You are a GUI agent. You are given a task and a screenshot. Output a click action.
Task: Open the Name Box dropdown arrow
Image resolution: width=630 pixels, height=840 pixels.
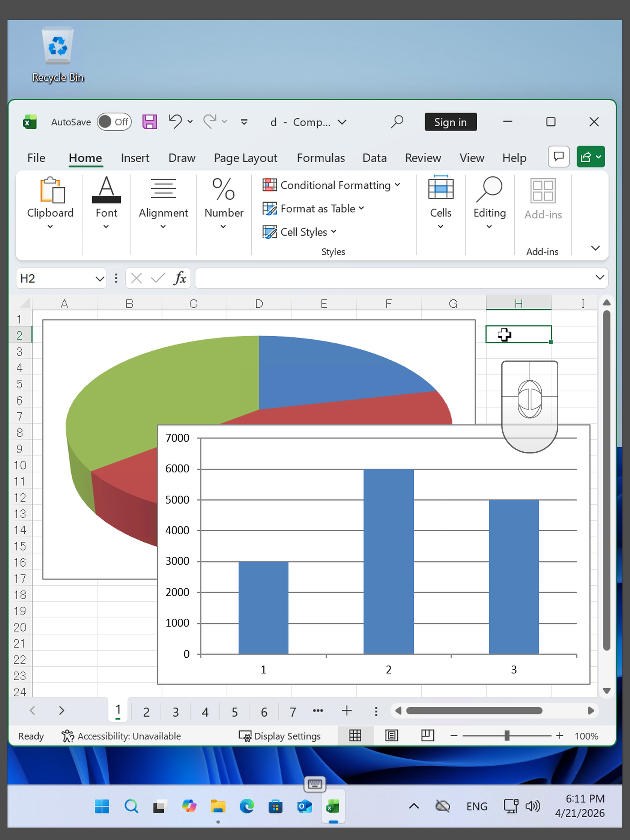click(100, 279)
